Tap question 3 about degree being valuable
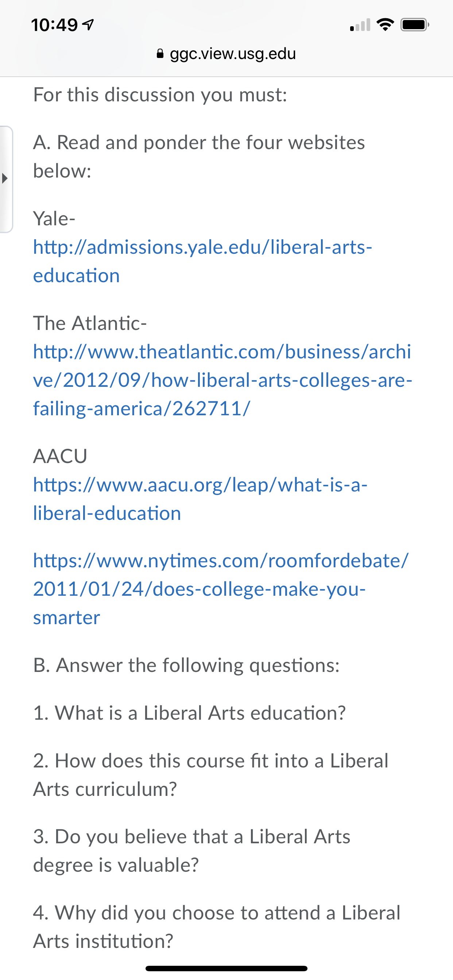 point(192,851)
